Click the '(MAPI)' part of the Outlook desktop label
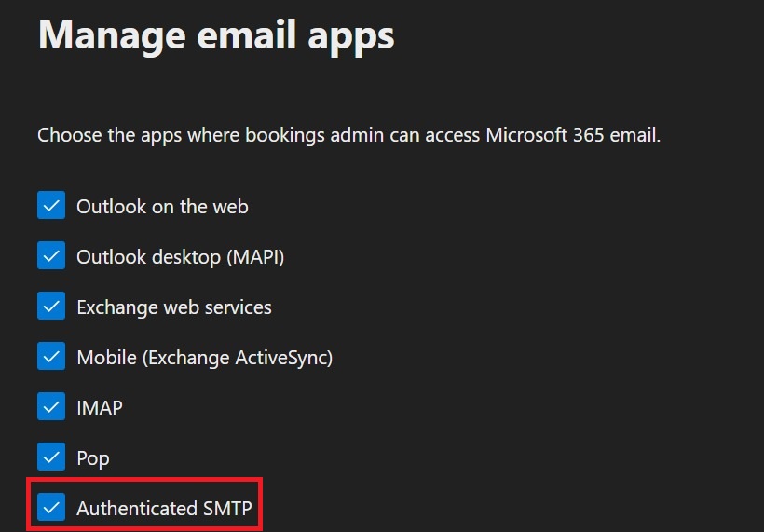The height and width of the screenshot is (532, 764). click(252, 256)
